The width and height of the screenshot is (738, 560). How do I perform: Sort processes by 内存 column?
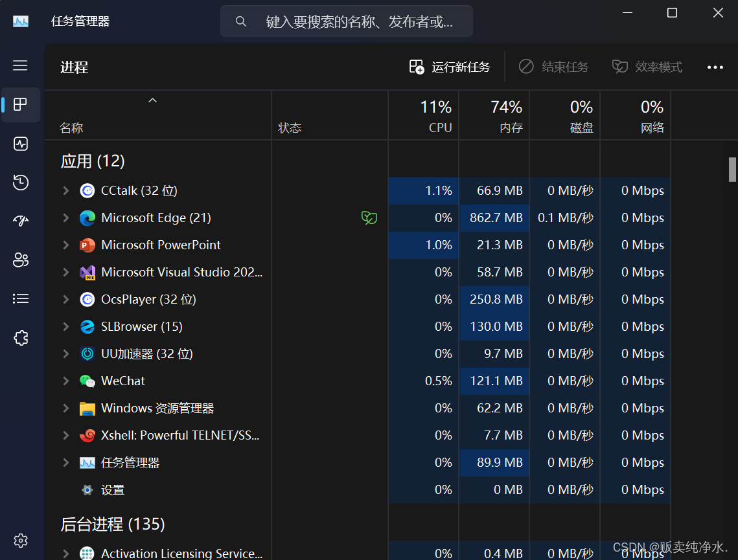coord(494,116)
